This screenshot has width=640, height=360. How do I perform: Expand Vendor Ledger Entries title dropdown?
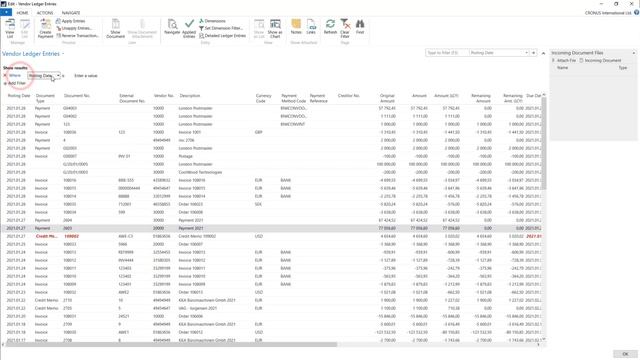pyautogui.click(x=63, y=54)
